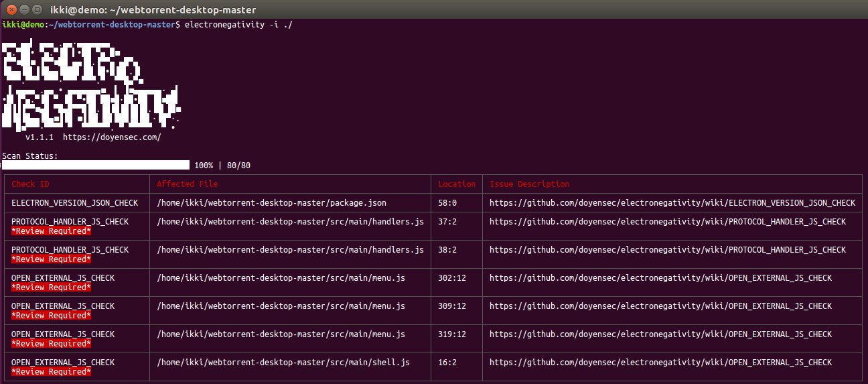Minimize the terminal window
This screenshot has width=868, height=384.
coord(24,9)
